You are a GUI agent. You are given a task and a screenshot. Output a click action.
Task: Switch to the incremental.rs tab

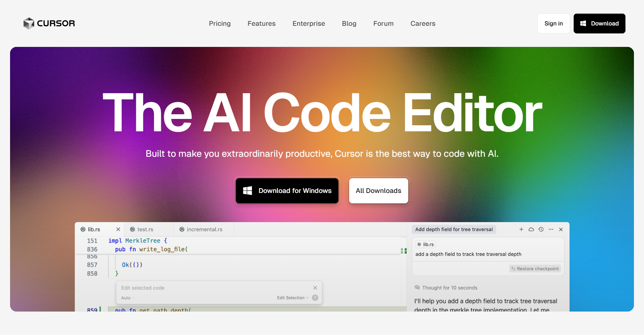click(x=204, y=229)
